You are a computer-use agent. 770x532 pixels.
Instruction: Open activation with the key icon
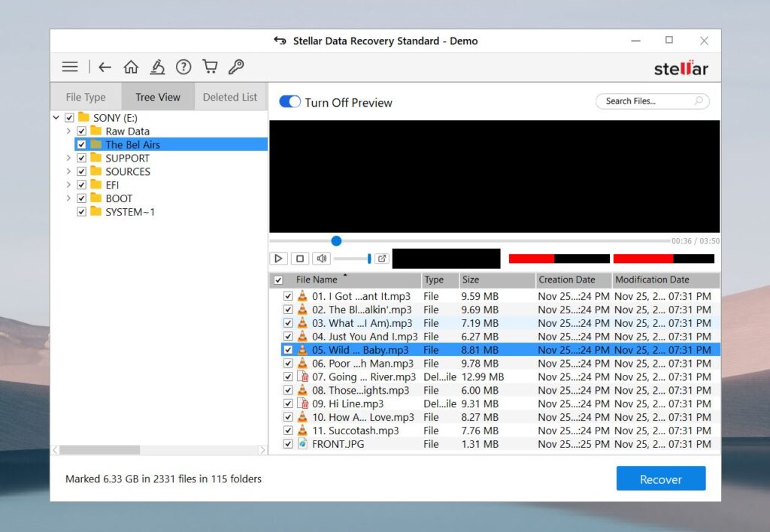coord(236,66)
